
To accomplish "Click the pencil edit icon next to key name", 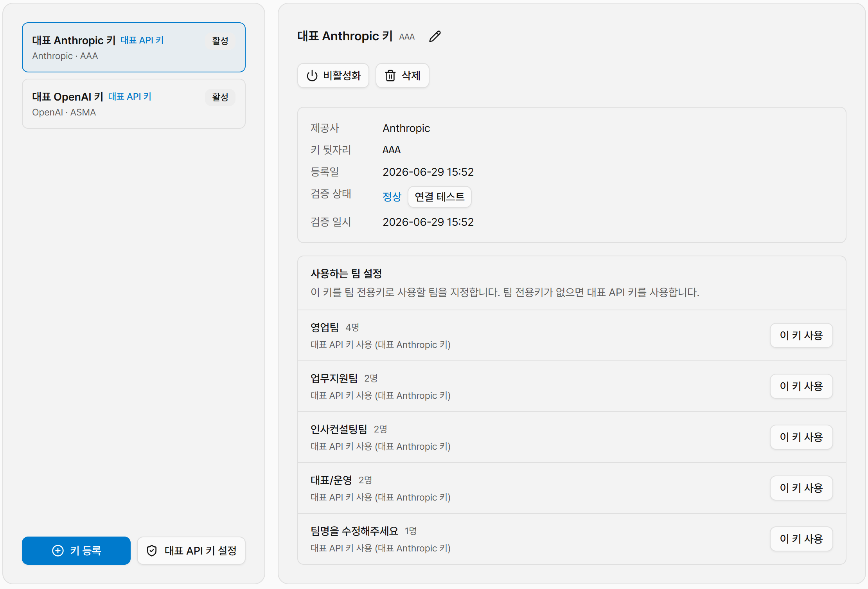I will pyautogui.click(x=435, y=36).
